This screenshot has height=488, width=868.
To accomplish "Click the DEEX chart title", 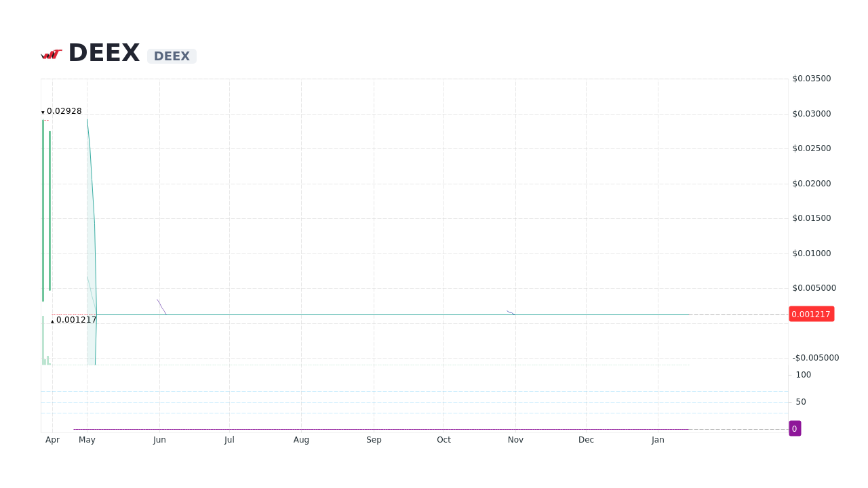I will [104, 53].
